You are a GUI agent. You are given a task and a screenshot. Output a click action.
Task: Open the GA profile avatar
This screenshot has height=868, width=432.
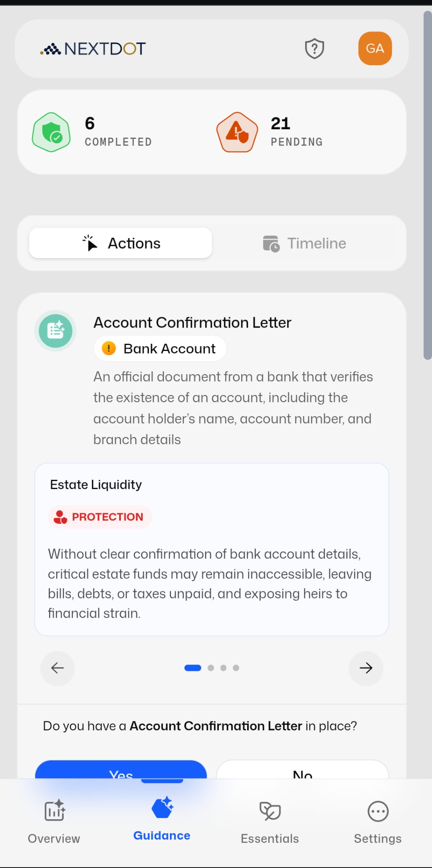tap(375, 49)
